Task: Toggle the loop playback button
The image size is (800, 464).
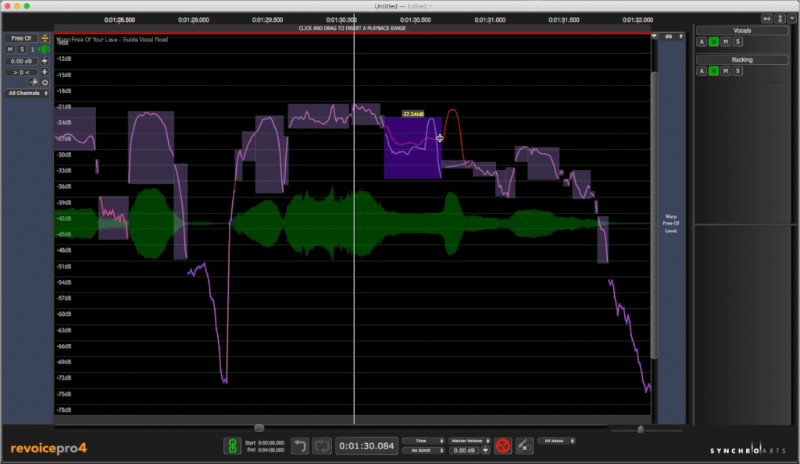Action: (x=322, y=446)
